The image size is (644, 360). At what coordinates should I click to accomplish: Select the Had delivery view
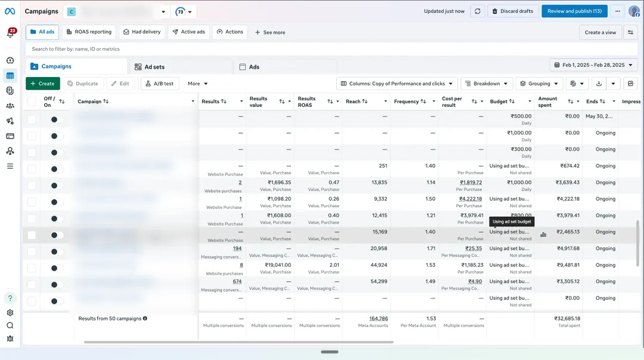point(142,32)
